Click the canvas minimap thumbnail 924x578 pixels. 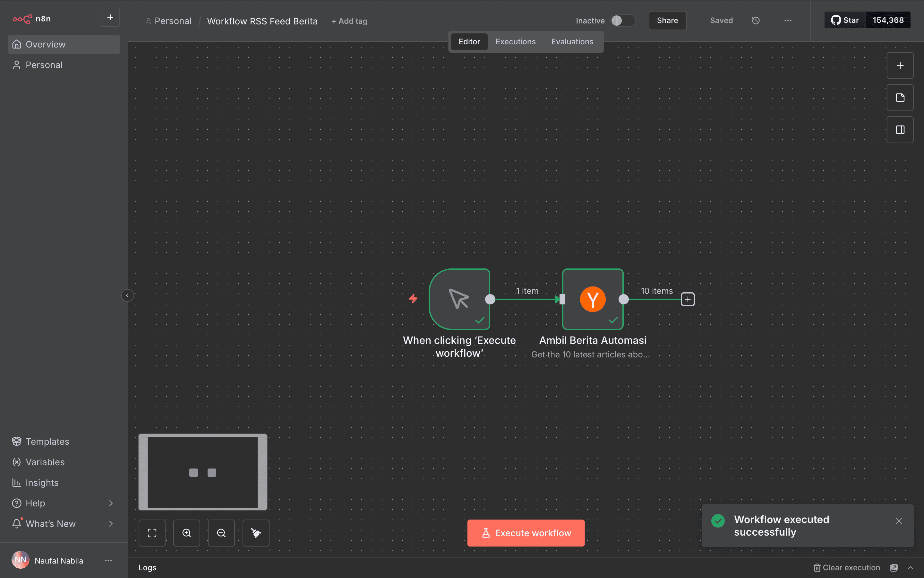coord(203,472)
